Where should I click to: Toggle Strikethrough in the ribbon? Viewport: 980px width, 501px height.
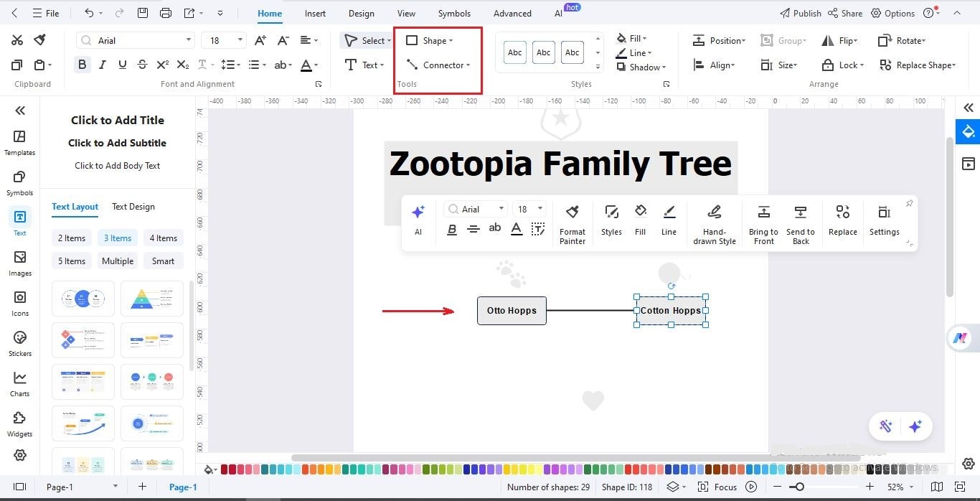click(143, 65)
